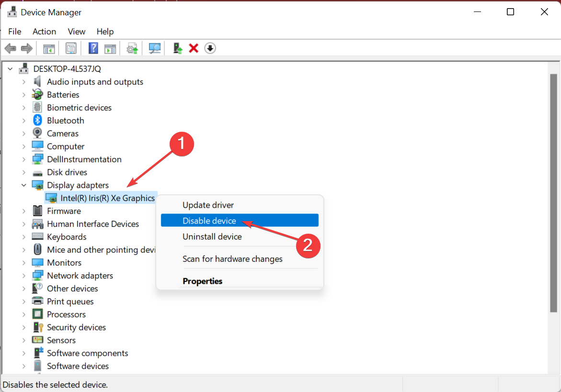Click Update device driver toolbar icon
Viewport: 561px width, 392px height.
pyautogui.click(x=132, y=48)
